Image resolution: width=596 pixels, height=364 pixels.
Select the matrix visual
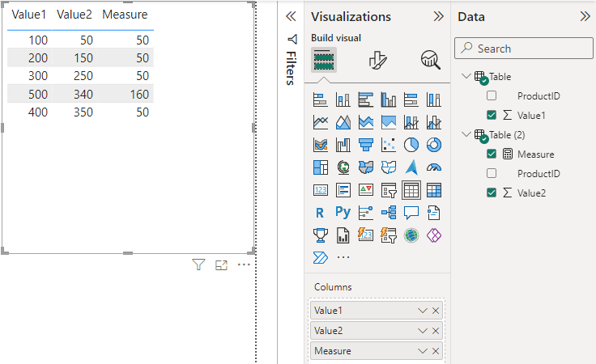[x=434, y=190]
